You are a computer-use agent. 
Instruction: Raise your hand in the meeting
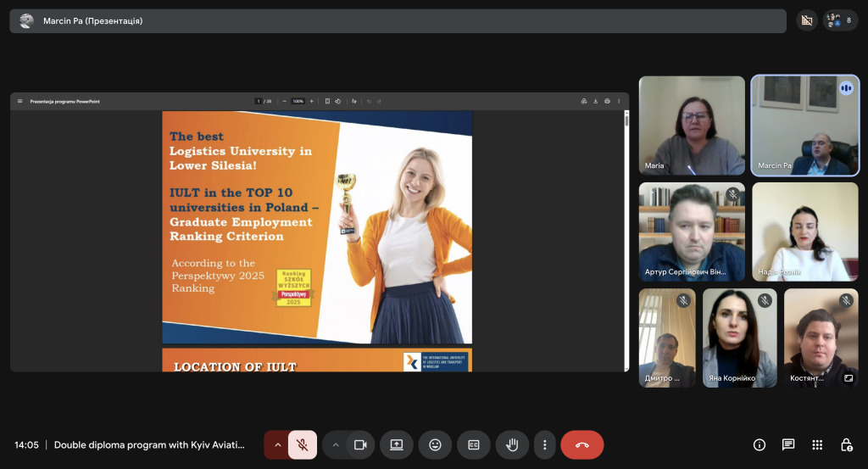pos(512,444)
